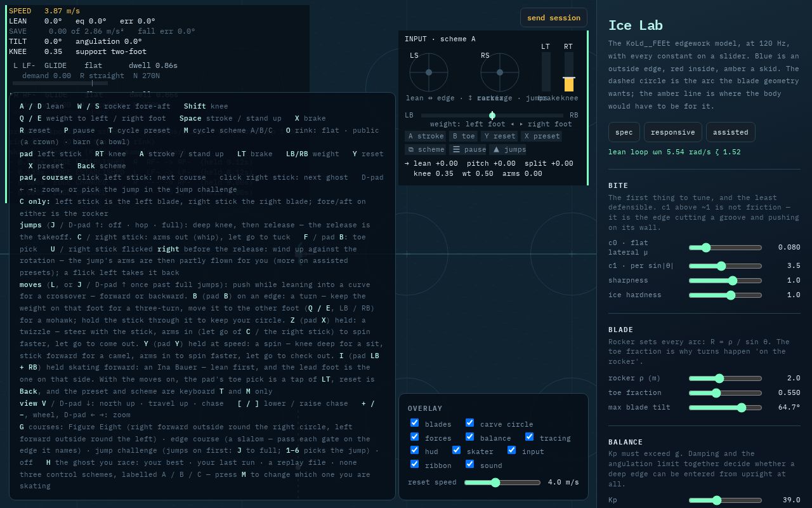Screen dimensions: 812x508
Task: Click the pause button with the menu icon
Action: [468, 150]
